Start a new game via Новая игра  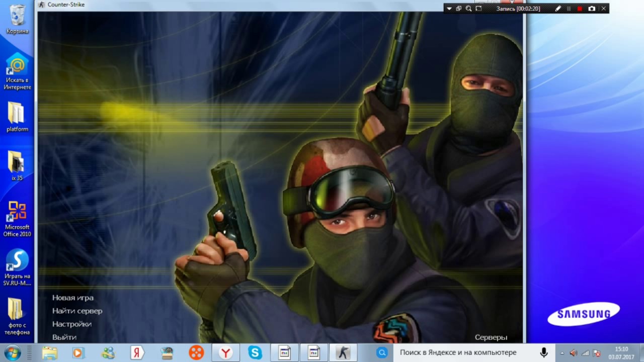[73, 298]
